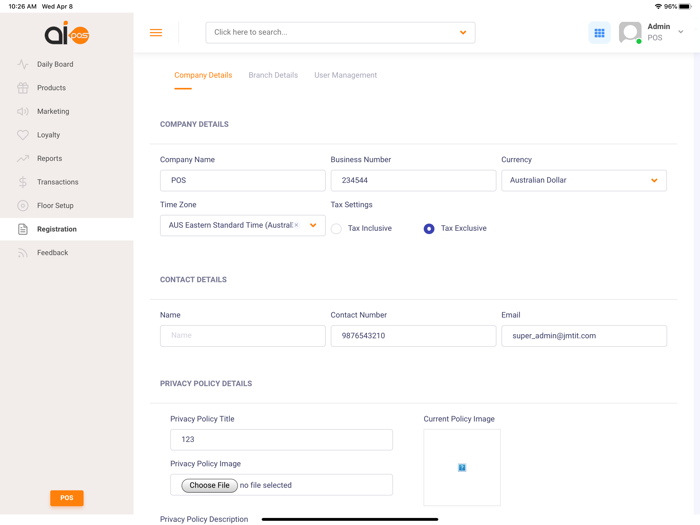
Task: Switch to the Branch Details tab
Action: [x=273, y=75]
